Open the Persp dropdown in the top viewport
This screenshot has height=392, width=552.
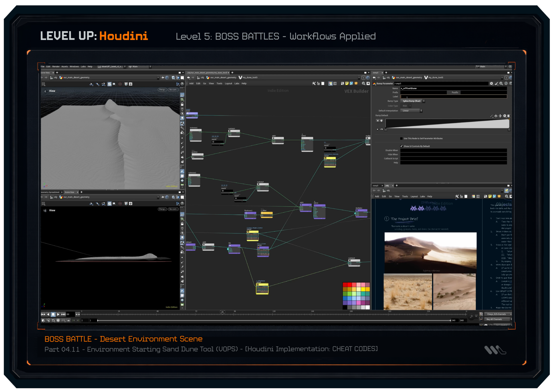(x=162, y=90)
